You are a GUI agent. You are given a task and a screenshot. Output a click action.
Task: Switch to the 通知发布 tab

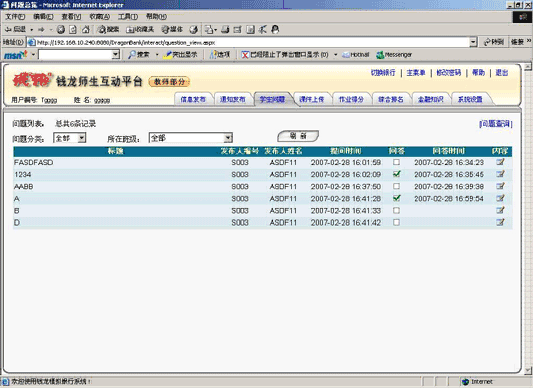233,99
